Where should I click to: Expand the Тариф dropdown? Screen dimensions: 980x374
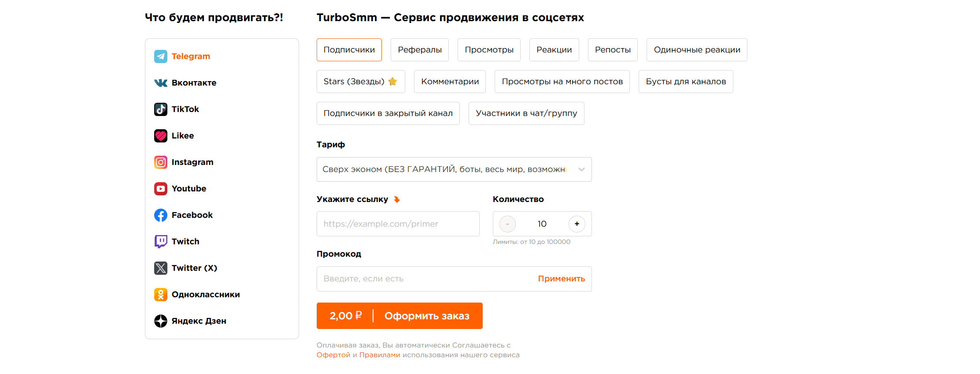click(x=454, y=169)
